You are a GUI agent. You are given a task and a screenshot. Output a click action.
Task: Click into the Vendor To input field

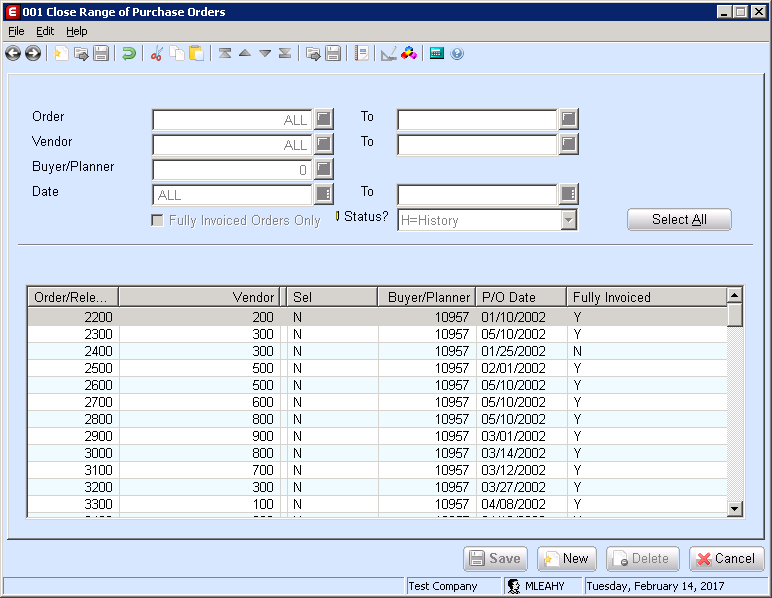coord(477,145)
